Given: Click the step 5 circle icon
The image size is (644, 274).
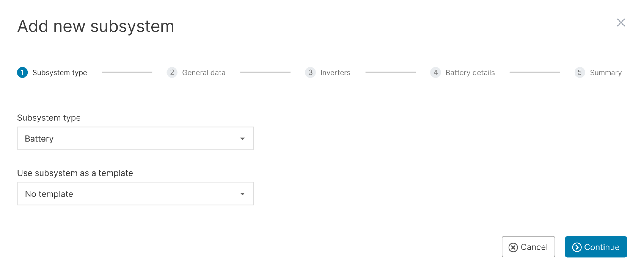Looking at the screenshot, I should [580, 72].
